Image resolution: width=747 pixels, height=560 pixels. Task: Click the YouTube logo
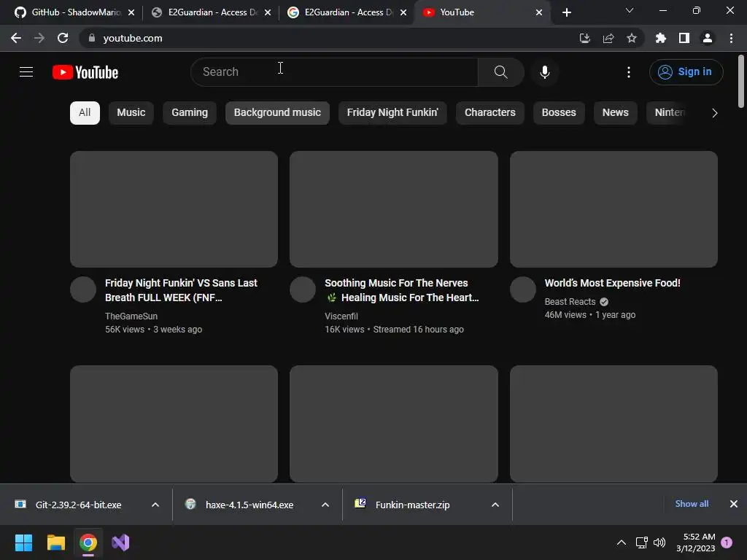click(x=85, y=72)
